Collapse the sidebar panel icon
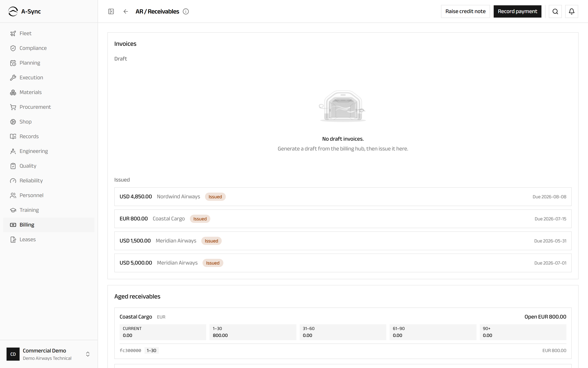This screenshot has width=588, height=368. (111, 11)
